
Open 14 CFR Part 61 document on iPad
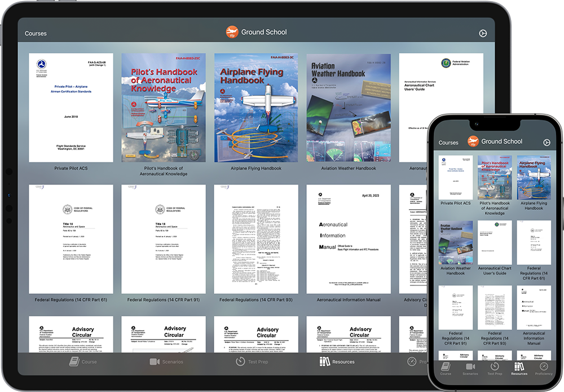(x=71, y=239)
